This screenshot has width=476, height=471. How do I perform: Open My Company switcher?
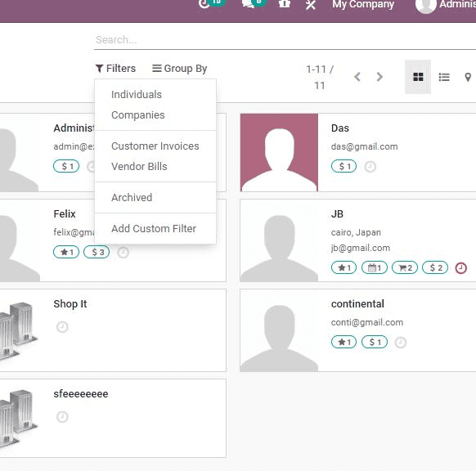pos(363,4)
